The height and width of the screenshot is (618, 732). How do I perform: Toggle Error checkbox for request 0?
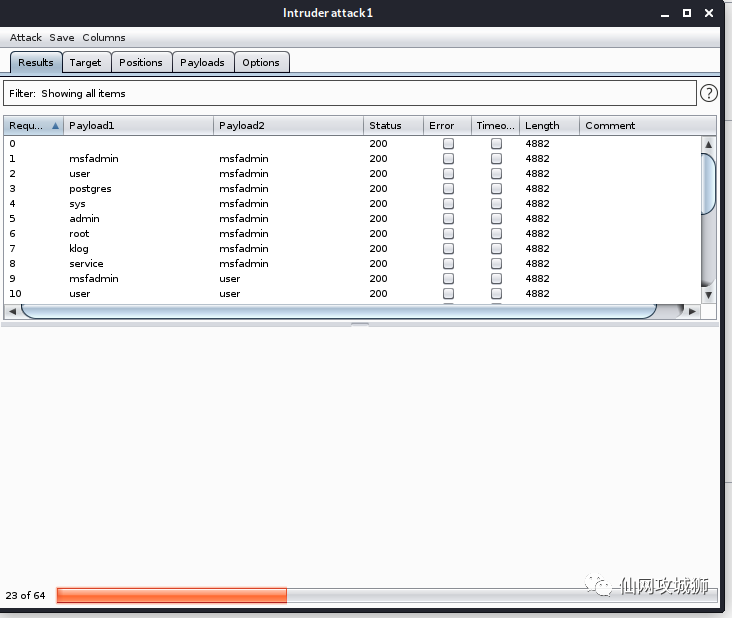(x=448, y=143)
